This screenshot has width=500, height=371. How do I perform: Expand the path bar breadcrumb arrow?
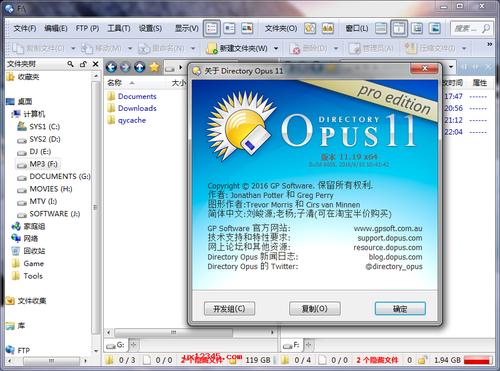[x=180, y=68]
